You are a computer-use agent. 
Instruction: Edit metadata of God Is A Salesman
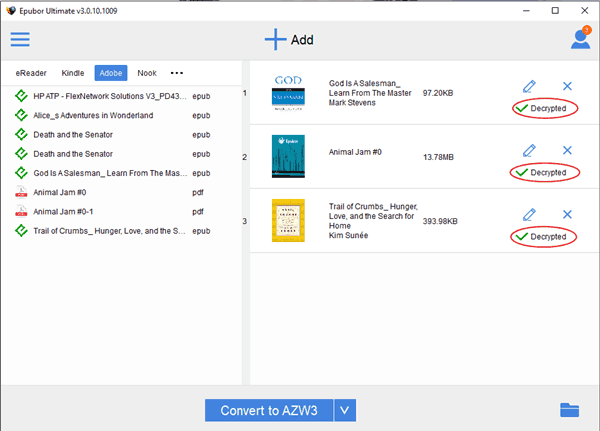(530, 87)
